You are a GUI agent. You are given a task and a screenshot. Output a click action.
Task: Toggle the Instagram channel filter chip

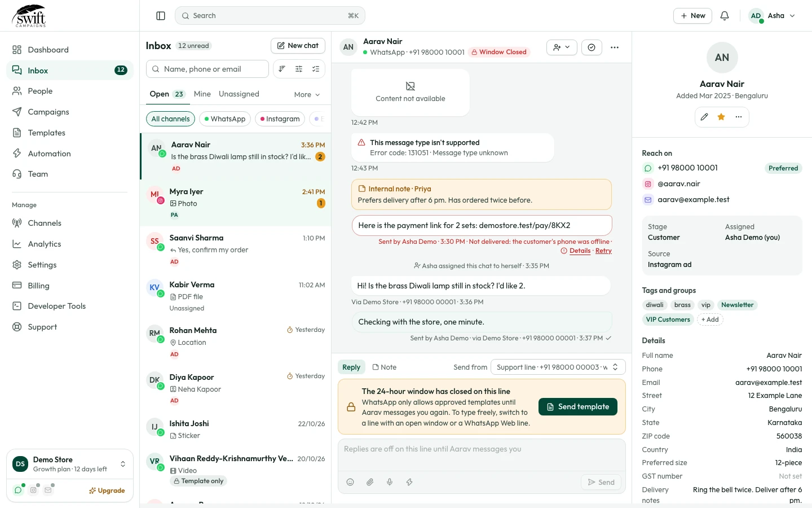(x=280, y=119)
